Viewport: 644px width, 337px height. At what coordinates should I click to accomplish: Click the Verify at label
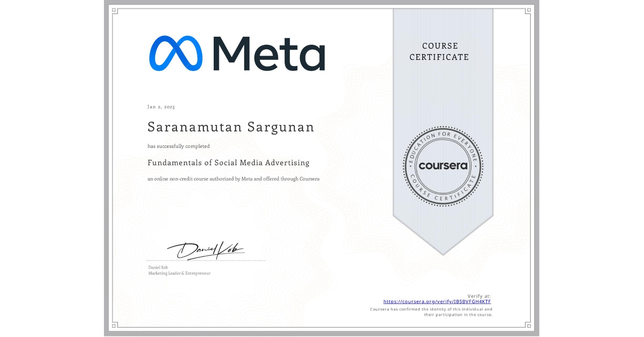[x=478, y=296]
